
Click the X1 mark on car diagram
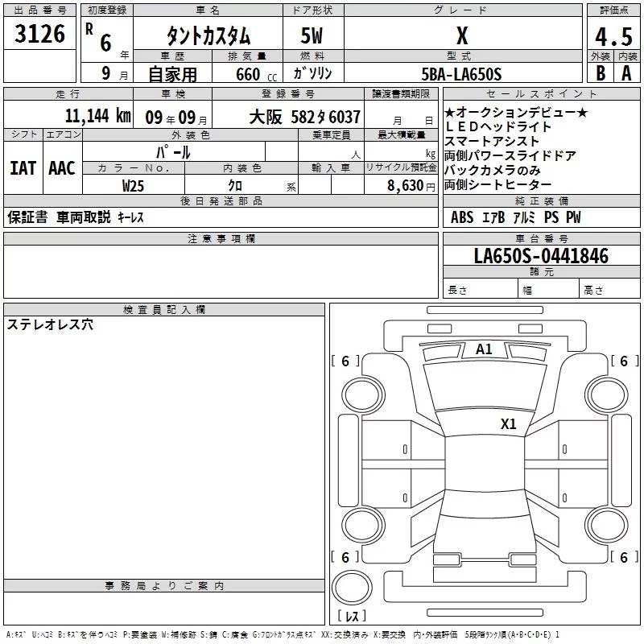(508, 423)
